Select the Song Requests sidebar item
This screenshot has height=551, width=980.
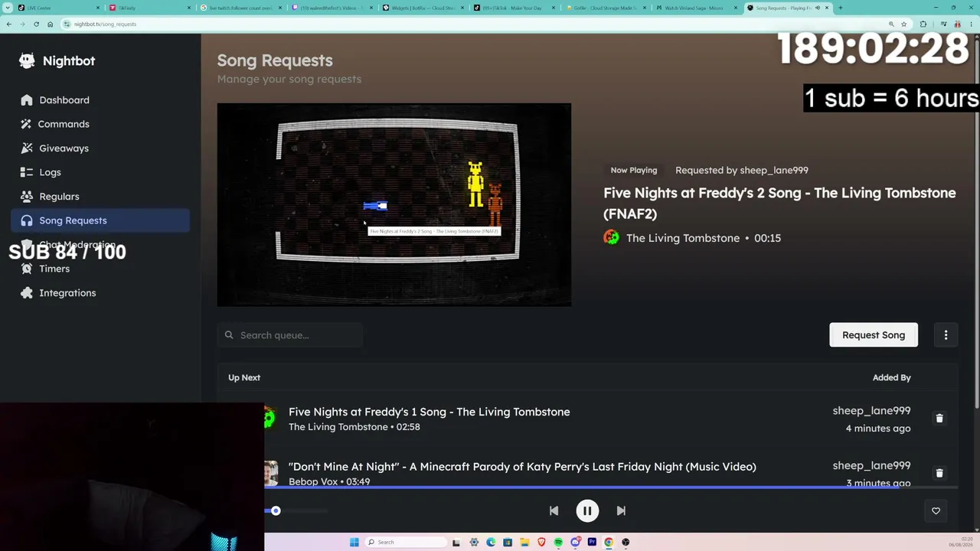pos(100,220)
